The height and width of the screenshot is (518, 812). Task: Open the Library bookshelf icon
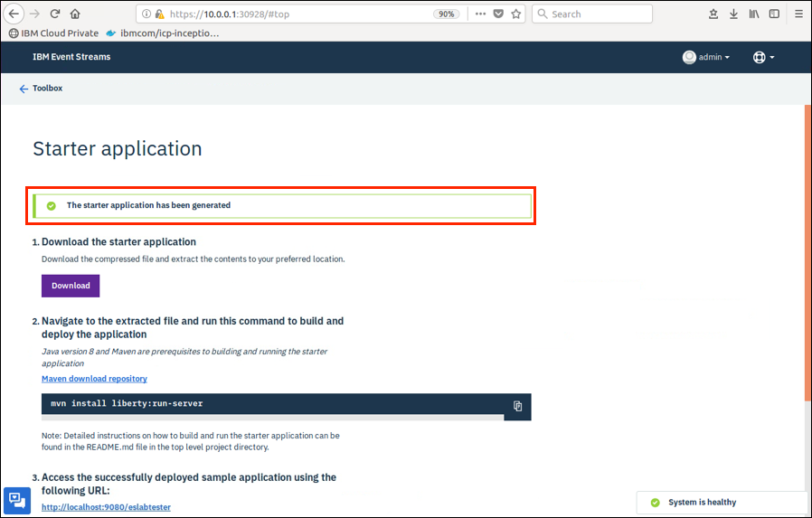coord(753,14)
